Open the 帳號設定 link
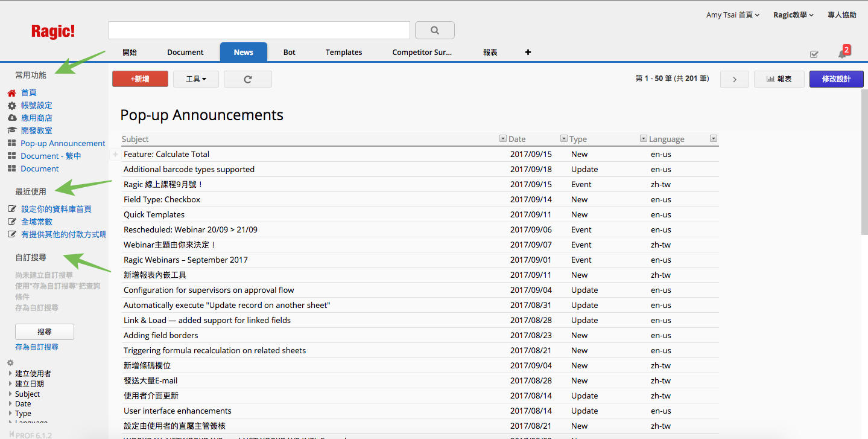This screenshot has height=439, width=868. pos(37,106)
